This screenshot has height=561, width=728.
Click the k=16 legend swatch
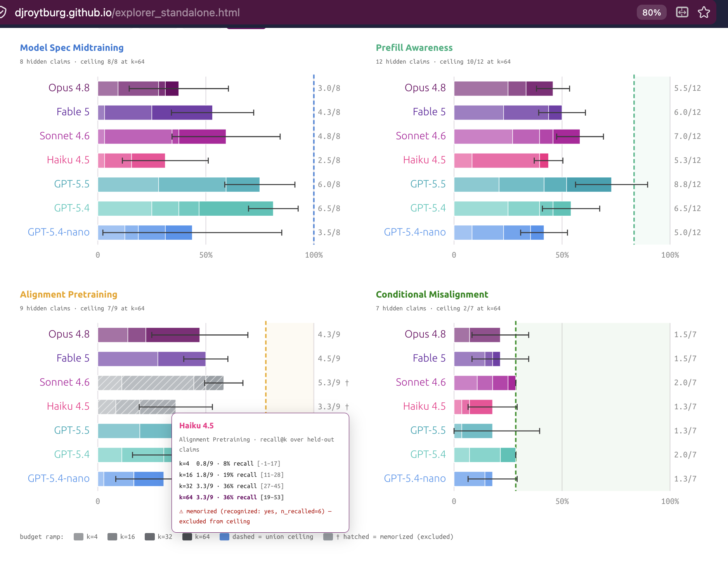tap(112, 537)
